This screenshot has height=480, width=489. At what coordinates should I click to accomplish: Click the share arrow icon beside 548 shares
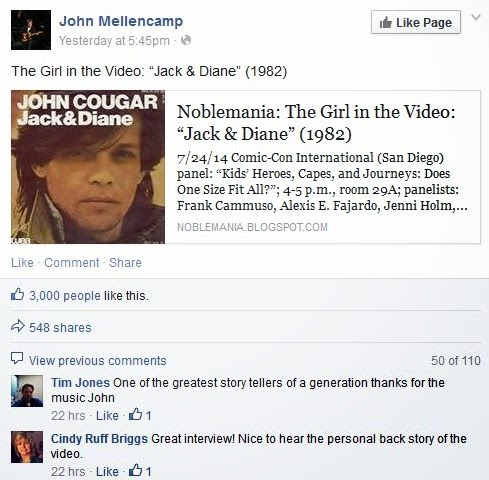tap(18, 326)
